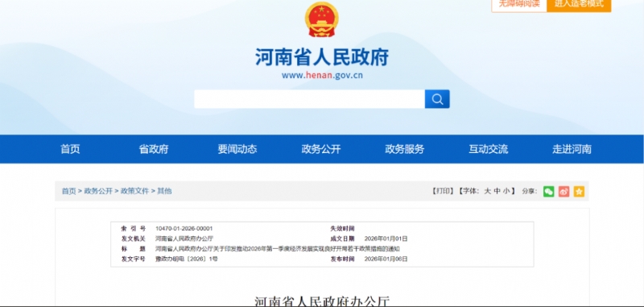
Task: Click the 发文字号 label
Action: 133,259
